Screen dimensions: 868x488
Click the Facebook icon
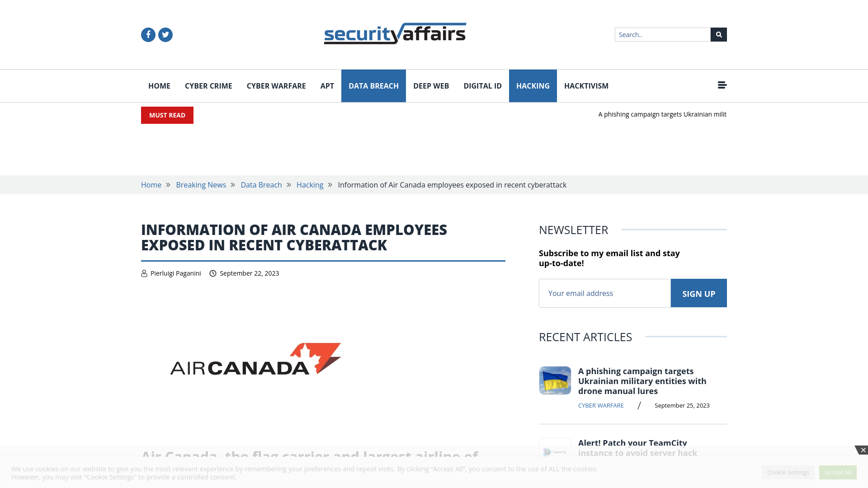pos(148,34)
